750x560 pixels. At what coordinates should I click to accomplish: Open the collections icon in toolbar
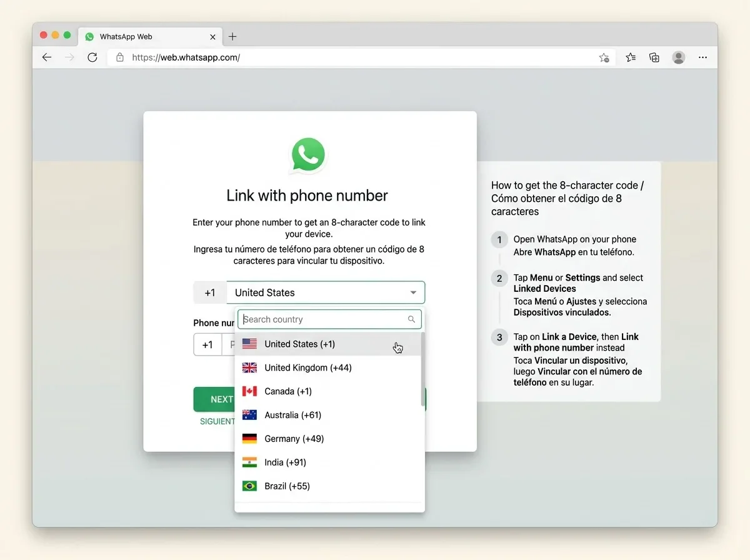pos(654,57)
